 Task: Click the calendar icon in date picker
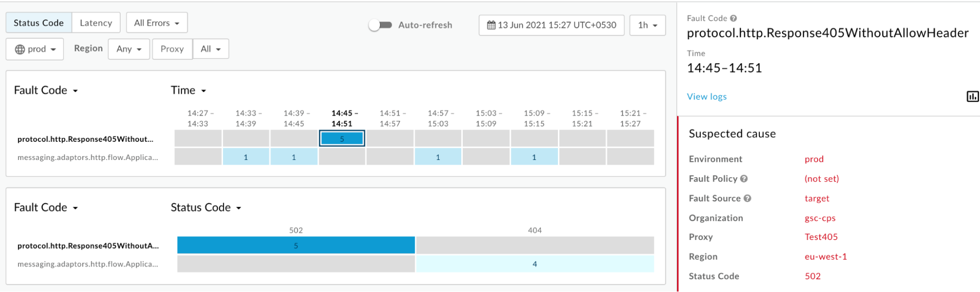pos(491,25)
